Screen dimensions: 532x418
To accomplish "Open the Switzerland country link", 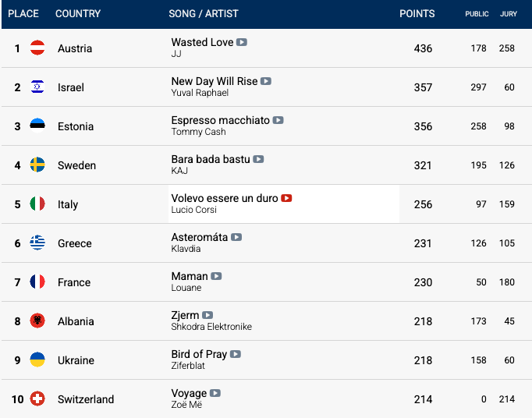I will [86, 399].
